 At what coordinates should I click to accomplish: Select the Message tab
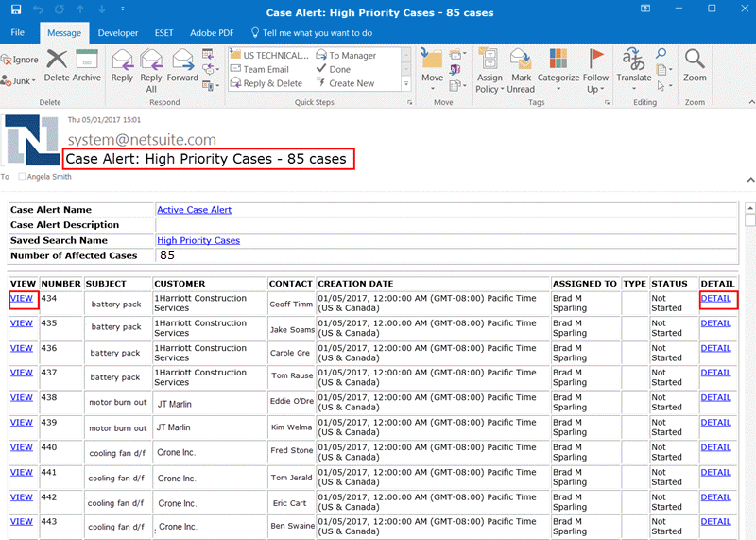tap(64, 33)
